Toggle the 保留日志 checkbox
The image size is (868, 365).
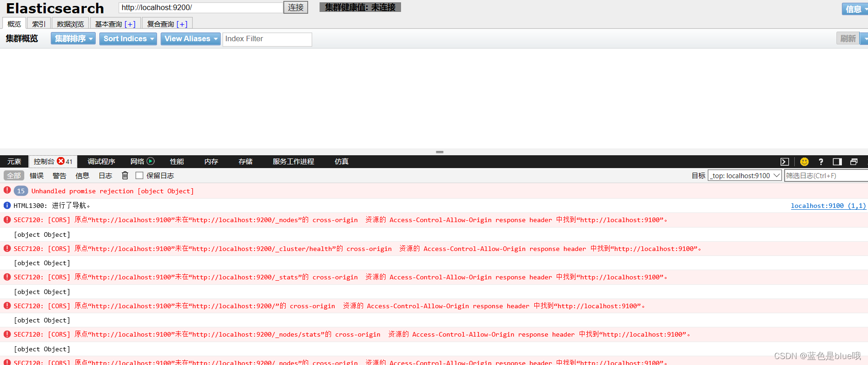[x=140, y=175]
